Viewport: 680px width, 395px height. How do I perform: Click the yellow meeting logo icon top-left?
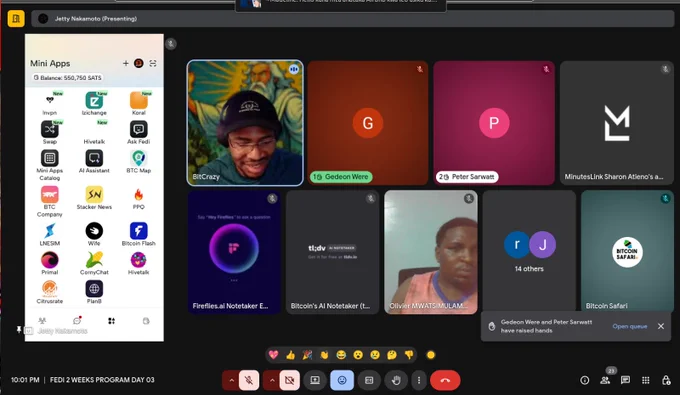coord(16,19)
